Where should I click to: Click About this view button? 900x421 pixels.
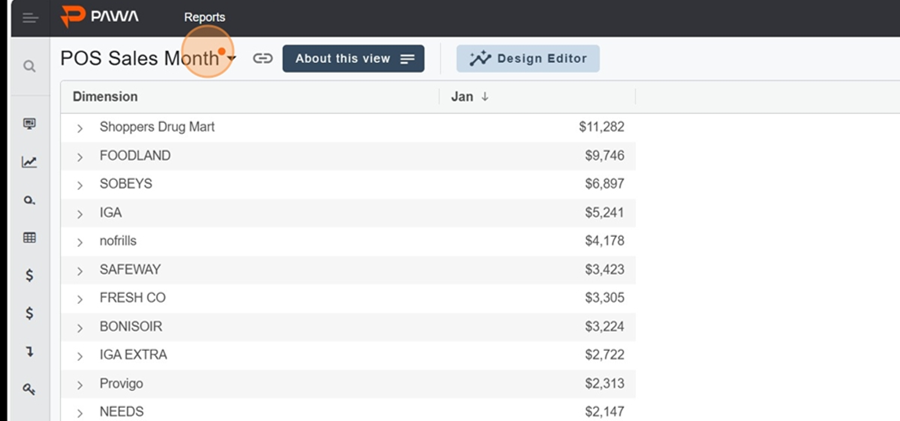click(x=353, y=59)
